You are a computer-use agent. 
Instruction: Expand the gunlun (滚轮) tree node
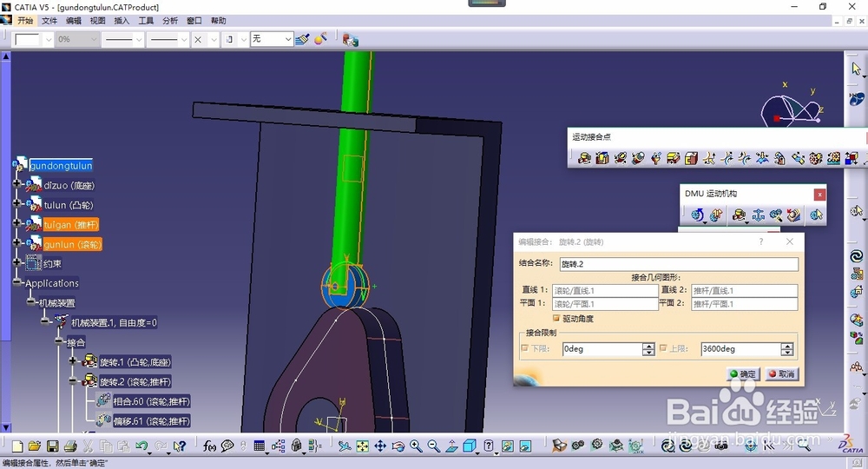click(x=16, y=242)
